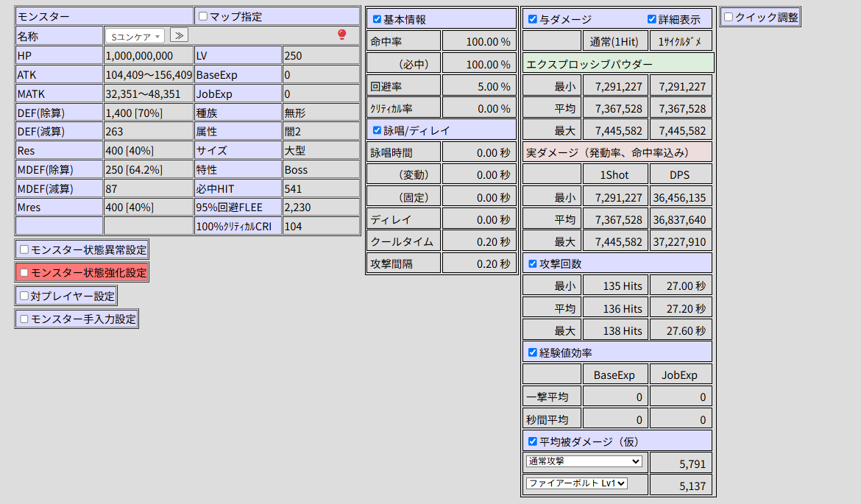Toggle the 詠唱/ディレイ checkbox
This screenshot has width=861, height=504.
[378, 130]
